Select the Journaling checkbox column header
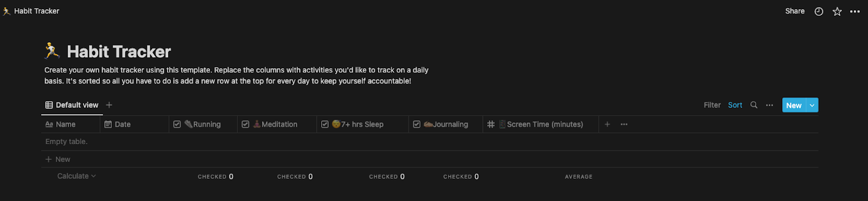This screenshot has height=201, width=868. [x=445, y=125]
